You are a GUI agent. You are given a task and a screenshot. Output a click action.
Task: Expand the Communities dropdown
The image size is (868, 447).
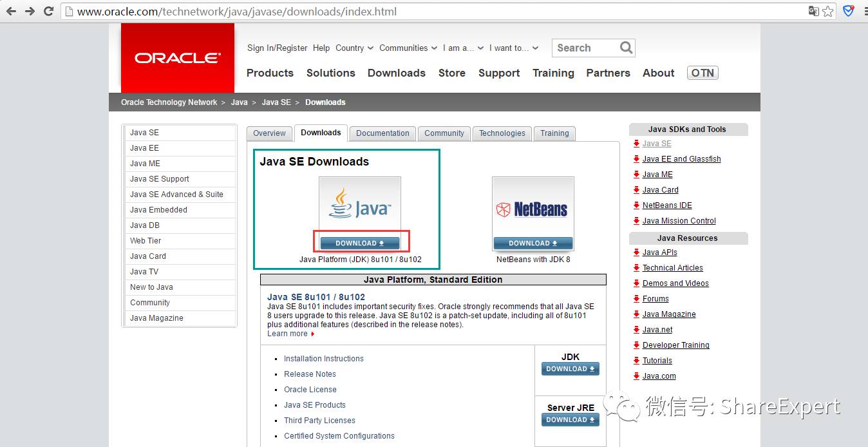408,48
